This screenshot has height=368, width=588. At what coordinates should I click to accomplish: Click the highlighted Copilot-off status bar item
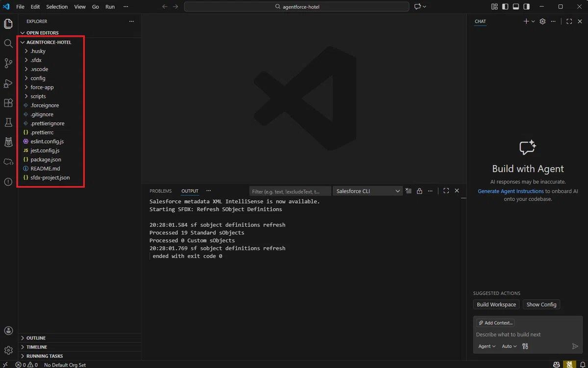point(569,365)
